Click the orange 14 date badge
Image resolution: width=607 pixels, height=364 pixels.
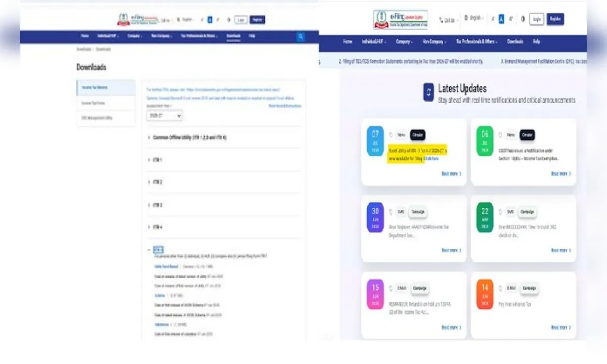[x=485, y=295]
